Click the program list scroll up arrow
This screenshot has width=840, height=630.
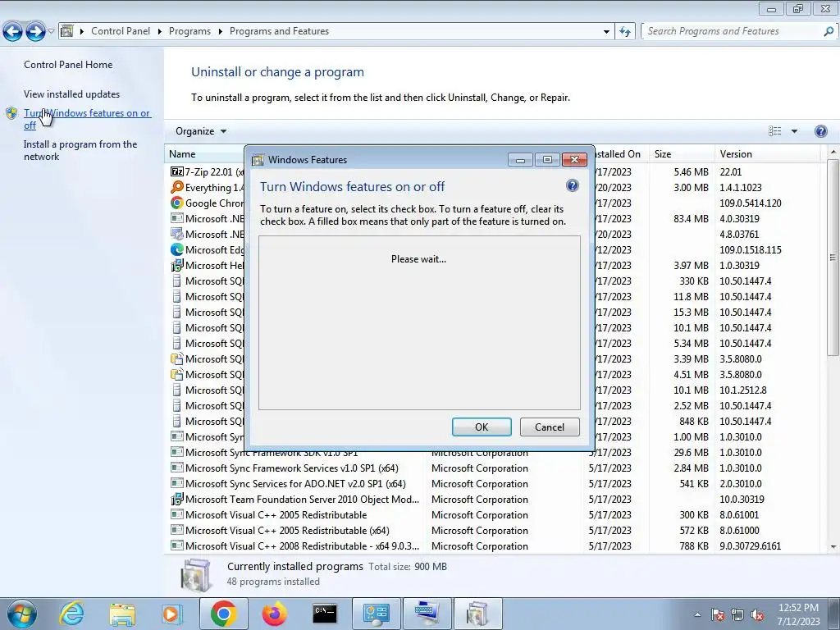[833, 153]
